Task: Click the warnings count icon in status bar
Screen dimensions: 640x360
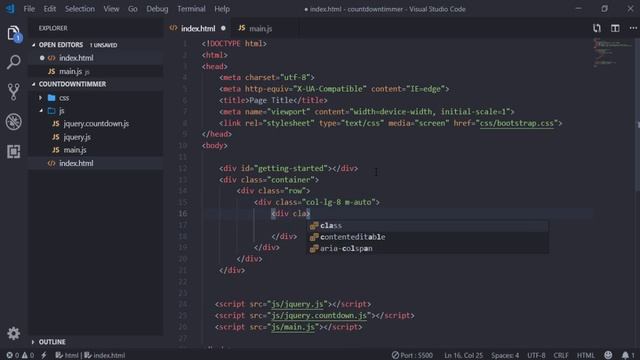Action: 25,355
